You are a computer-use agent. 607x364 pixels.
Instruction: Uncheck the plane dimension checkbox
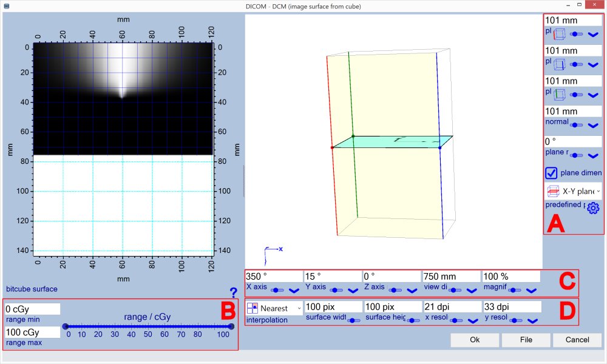coord(552,173)
